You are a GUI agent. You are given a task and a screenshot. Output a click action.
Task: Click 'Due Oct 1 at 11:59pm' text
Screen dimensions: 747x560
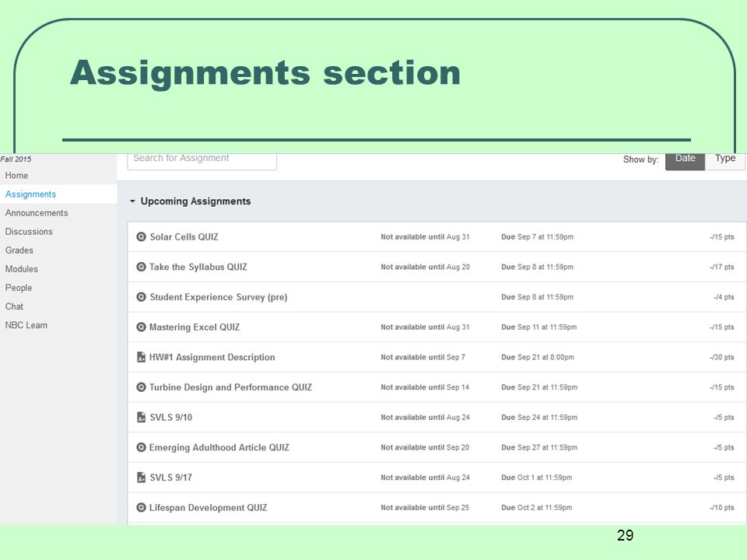coord(536,477)
